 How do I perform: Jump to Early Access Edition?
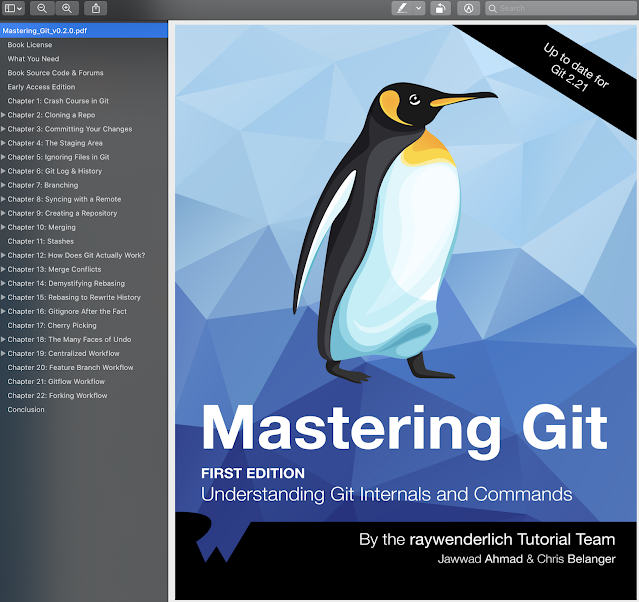41,87
